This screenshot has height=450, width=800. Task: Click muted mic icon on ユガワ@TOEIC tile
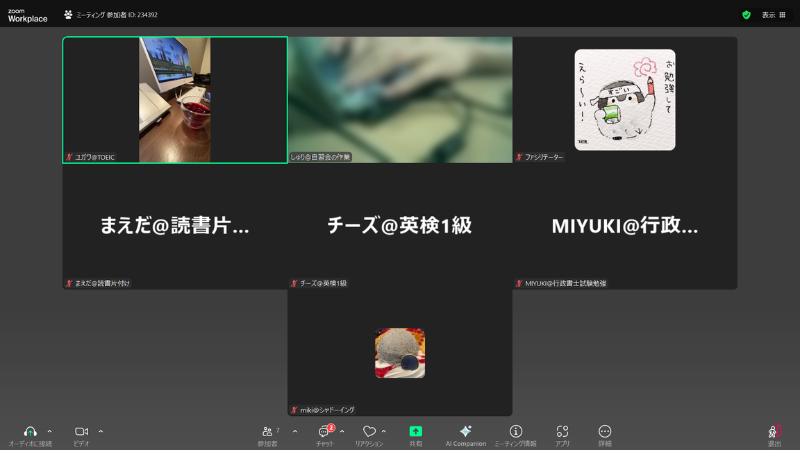[69, 157]
